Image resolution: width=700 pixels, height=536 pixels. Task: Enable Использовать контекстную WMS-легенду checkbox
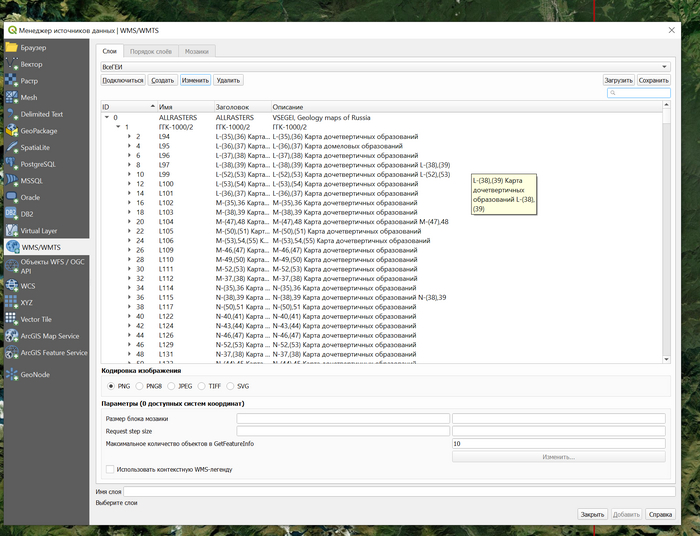pos(110,469)
